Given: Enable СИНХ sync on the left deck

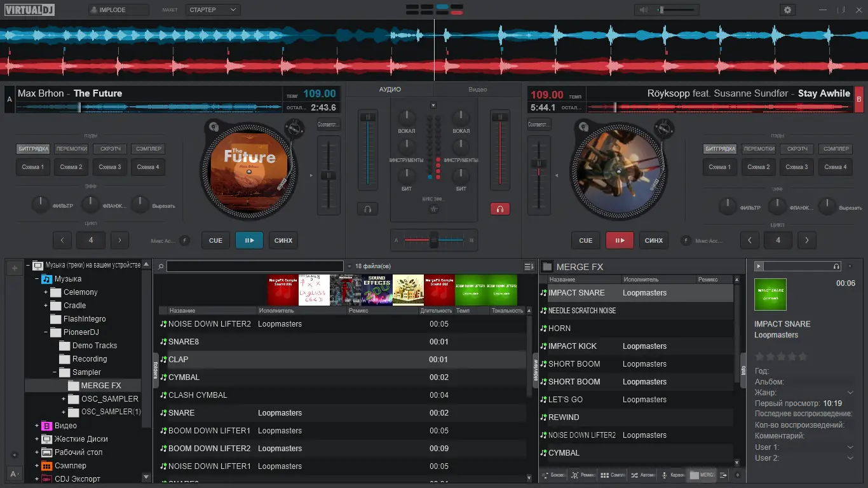Looking at the screenshot, I should (x=283, y=240).
